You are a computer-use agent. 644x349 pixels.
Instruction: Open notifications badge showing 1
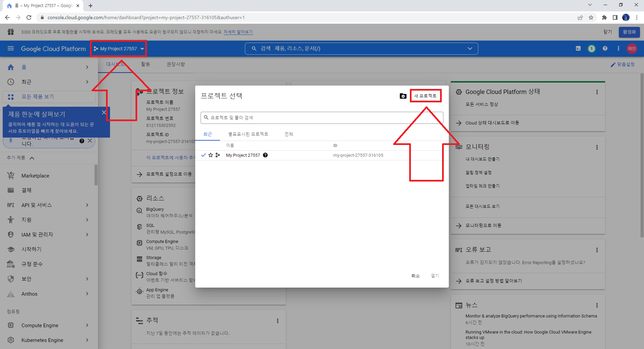[592, 49]
